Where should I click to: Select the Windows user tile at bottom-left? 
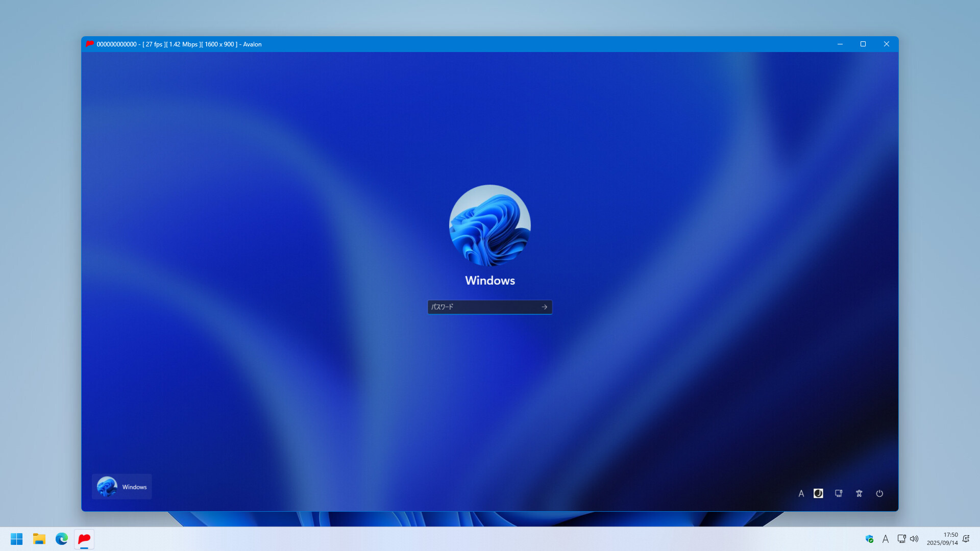coord(121,487)
